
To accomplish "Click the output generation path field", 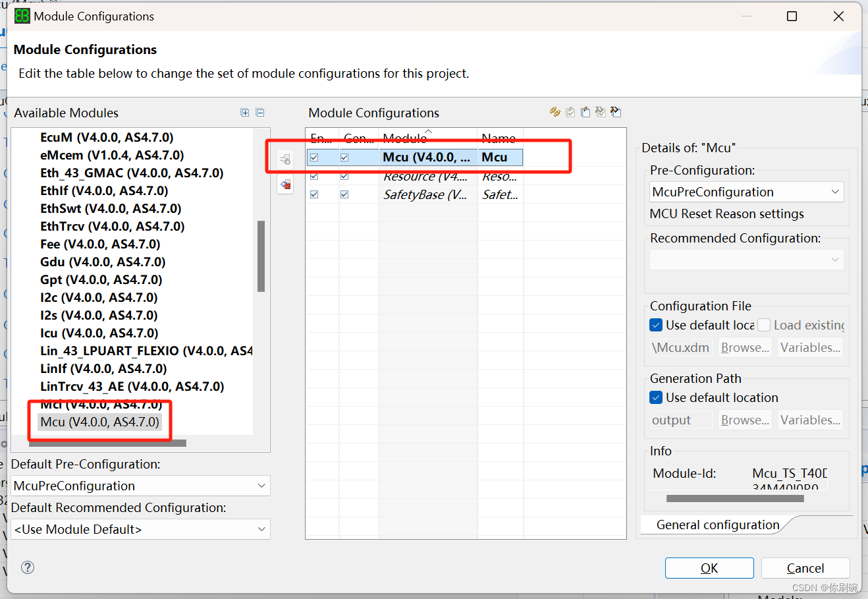I will (x=682, y=420).
